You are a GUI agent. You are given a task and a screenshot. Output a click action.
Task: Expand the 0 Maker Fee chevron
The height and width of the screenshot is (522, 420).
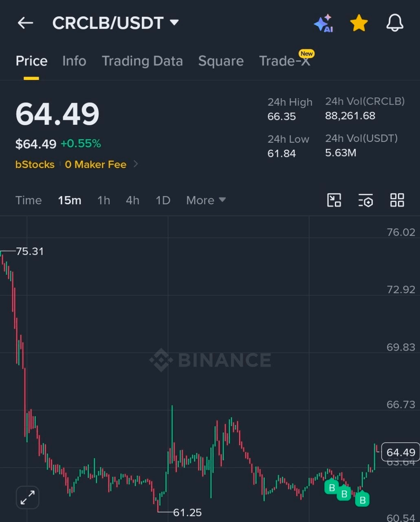point(136,164)
